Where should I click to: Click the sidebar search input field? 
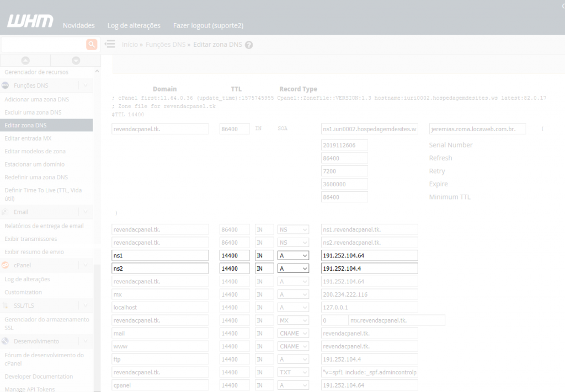[43, 44]
